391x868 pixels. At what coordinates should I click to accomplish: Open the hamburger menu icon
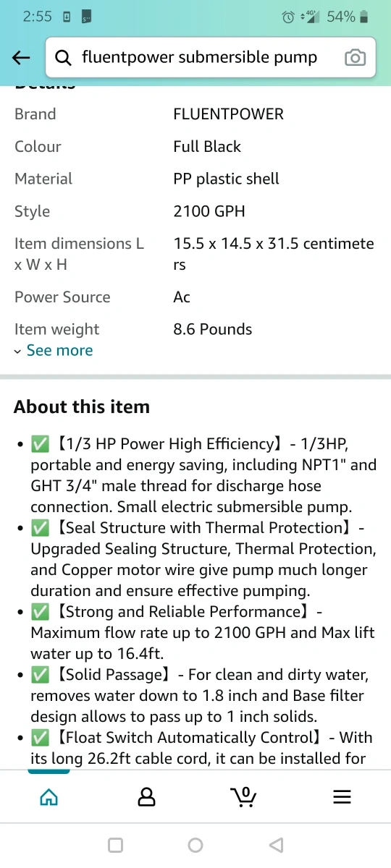coord(342,797)
